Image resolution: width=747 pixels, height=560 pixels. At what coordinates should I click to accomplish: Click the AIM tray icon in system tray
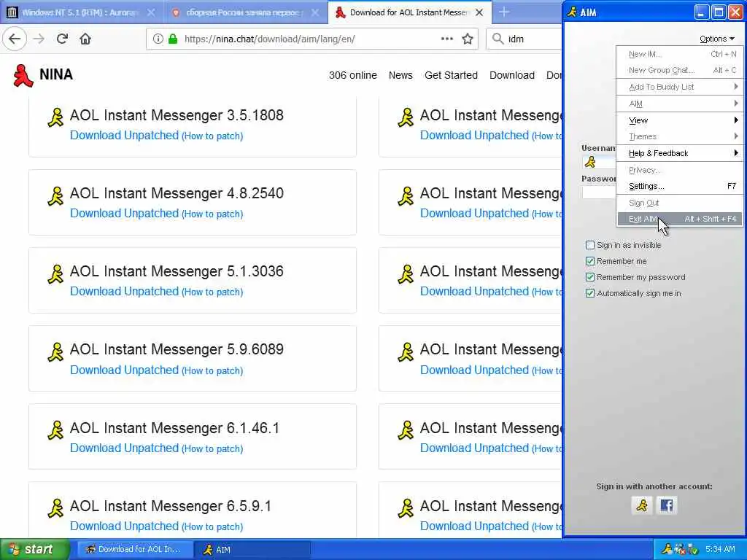[x=667, y=550]
